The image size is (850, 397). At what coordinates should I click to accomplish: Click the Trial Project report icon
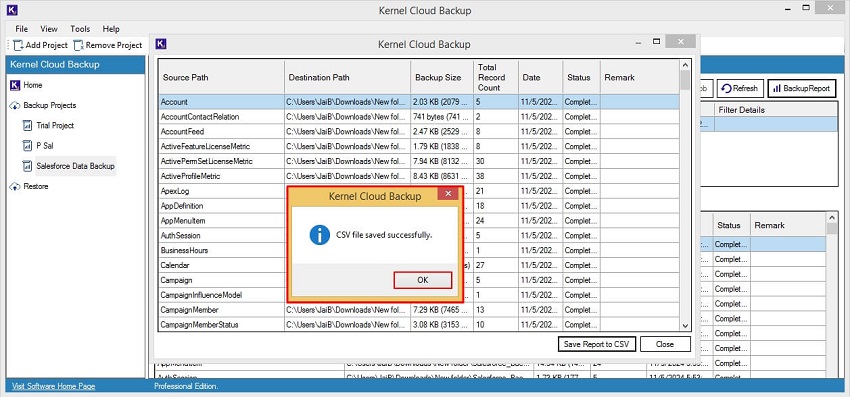[x=28, y=125]
